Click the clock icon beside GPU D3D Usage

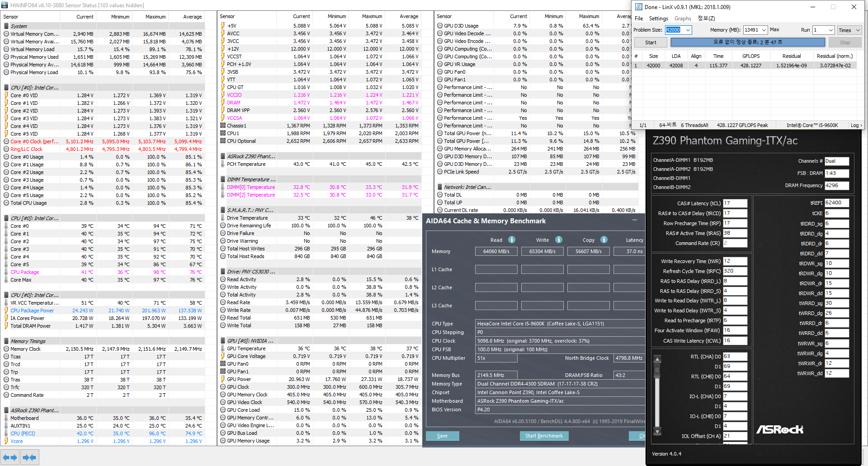(x=440, y=26)
